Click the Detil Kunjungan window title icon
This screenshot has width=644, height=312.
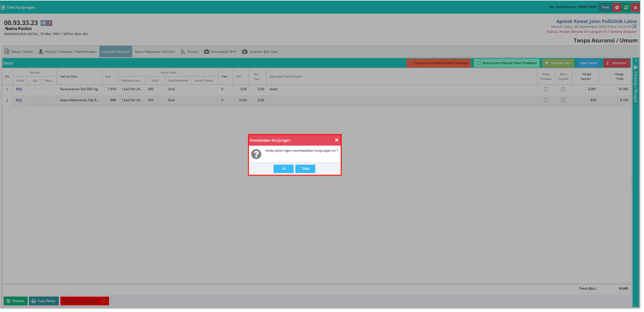point(3,7)
